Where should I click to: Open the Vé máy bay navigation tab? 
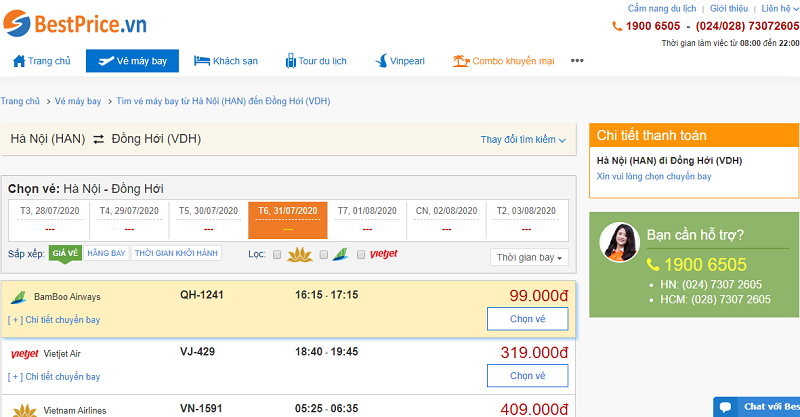tap(132, 61)
